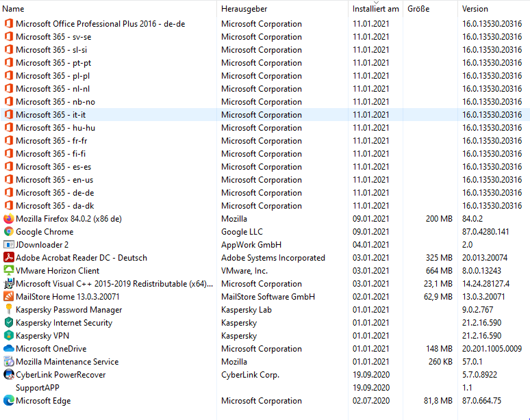Click the publisher AppWork GmbH

[x=251, y=245]
